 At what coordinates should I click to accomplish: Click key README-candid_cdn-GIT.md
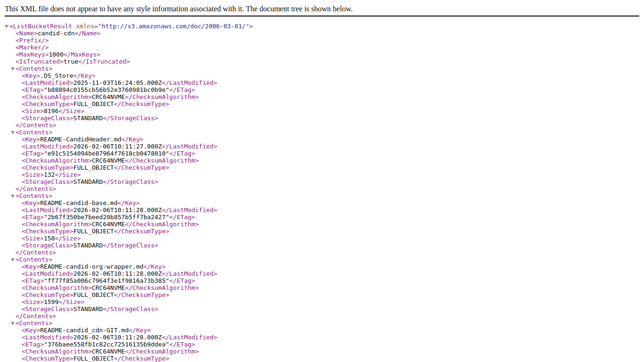click(x=84, y=330)
